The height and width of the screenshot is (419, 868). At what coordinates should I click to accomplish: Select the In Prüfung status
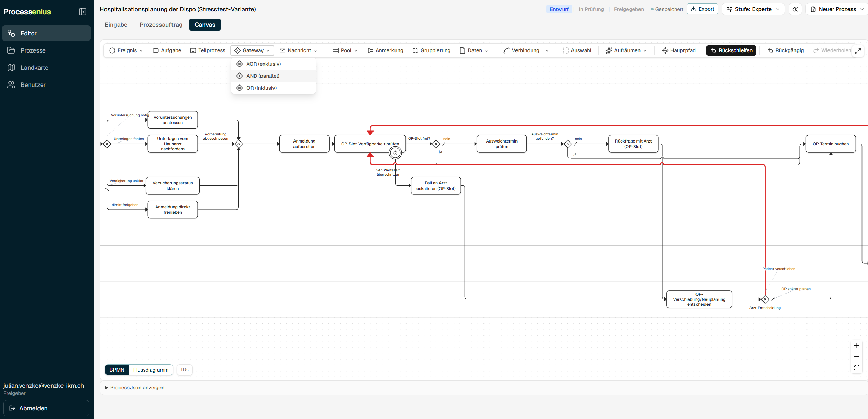(591, 9)
